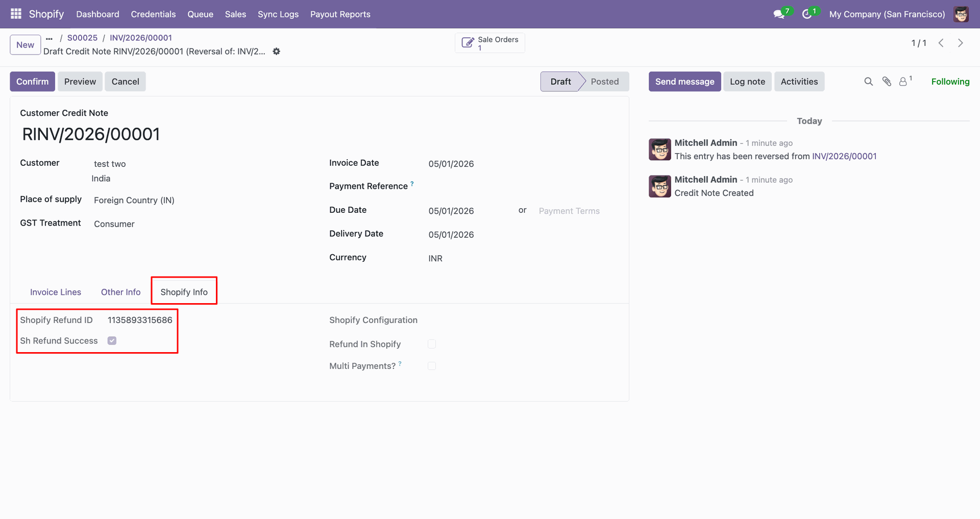
Task: Expand breadcrumb ellipsis menu
Action: point(49,38)
